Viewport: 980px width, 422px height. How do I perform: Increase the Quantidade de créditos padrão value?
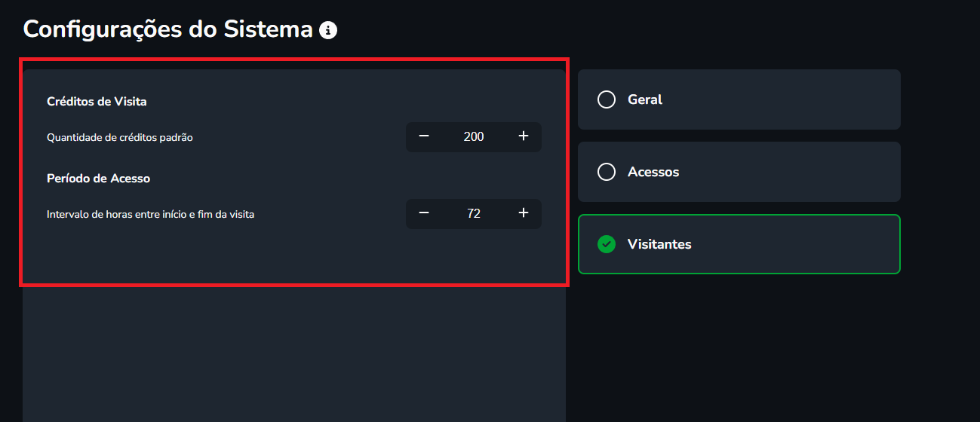click(x=524, y=136)
